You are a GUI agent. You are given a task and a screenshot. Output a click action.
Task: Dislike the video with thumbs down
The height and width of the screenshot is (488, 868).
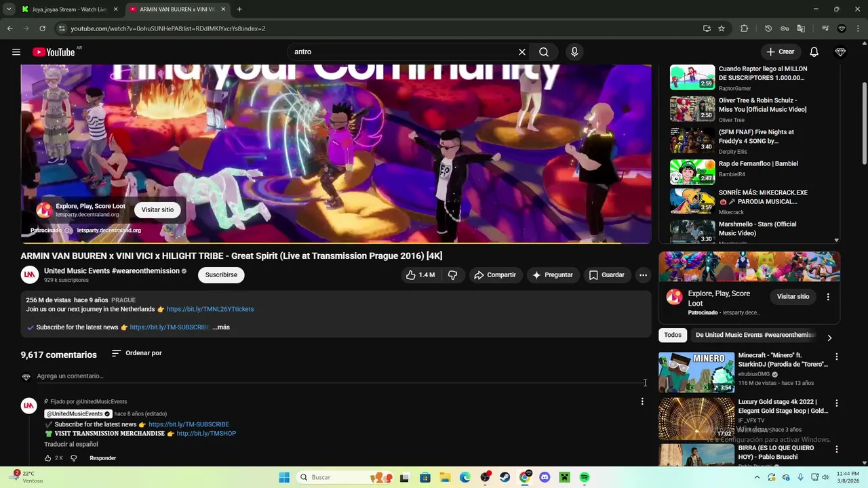tap(453, 275)
